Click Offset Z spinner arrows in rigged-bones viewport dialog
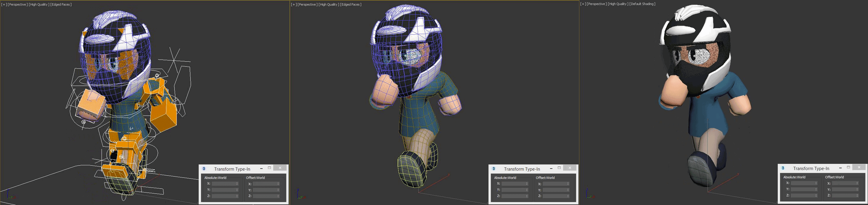The height and width of the screenshot is (205, 868). pos(278,196)
